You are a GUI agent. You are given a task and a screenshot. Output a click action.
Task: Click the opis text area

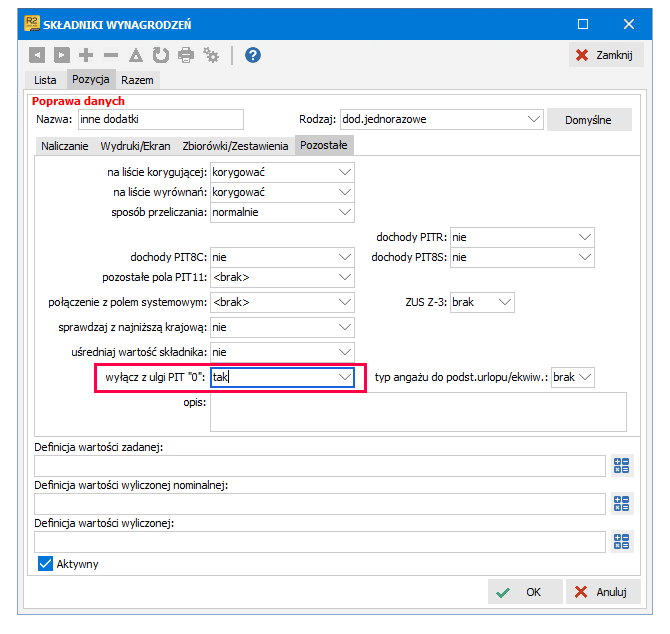[418, 412]
